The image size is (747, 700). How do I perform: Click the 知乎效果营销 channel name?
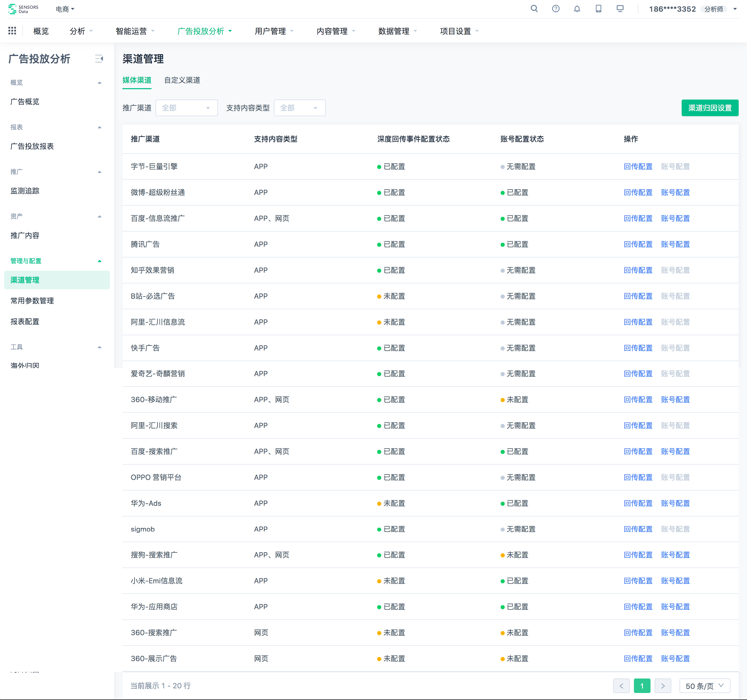(152, 270)
